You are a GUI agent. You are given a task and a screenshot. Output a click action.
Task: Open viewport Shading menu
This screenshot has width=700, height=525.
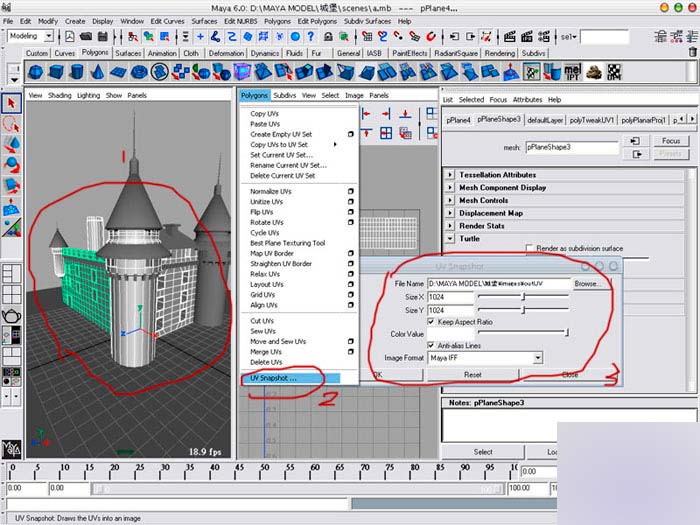tap(59, 95)
